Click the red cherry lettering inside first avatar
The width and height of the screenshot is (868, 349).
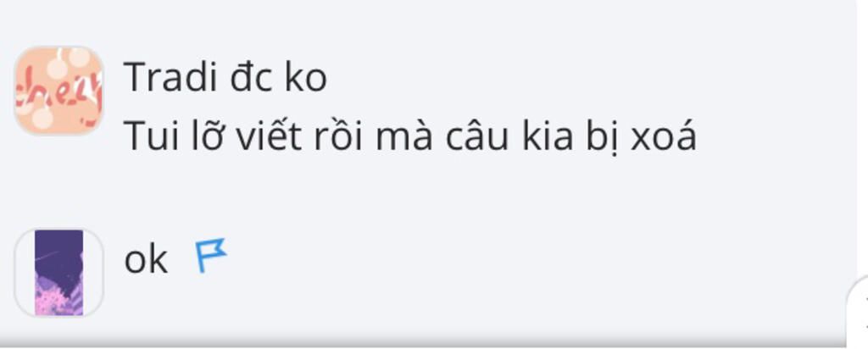coord(58,94)
